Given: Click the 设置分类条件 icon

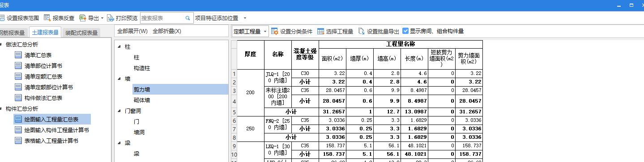Looking at the screenshot, I should pyautogui.click(x=275, y=31).
